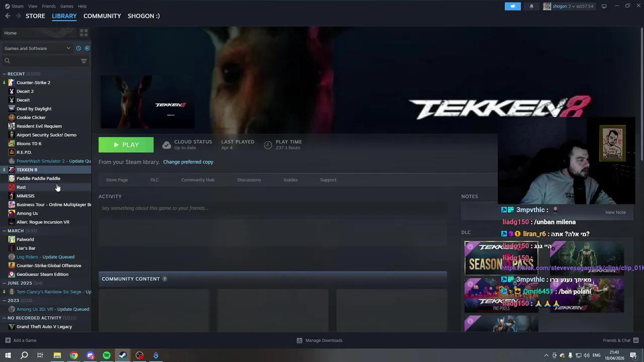Click the Manage Downloads icon
Viewport: 644px width, 362px height.
(x=299, y=340)
